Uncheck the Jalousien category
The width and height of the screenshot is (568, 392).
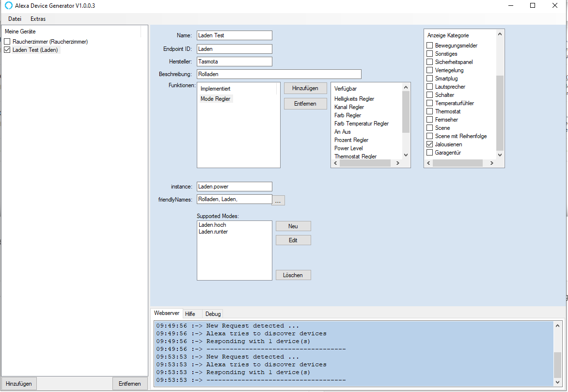coord(429,144)
